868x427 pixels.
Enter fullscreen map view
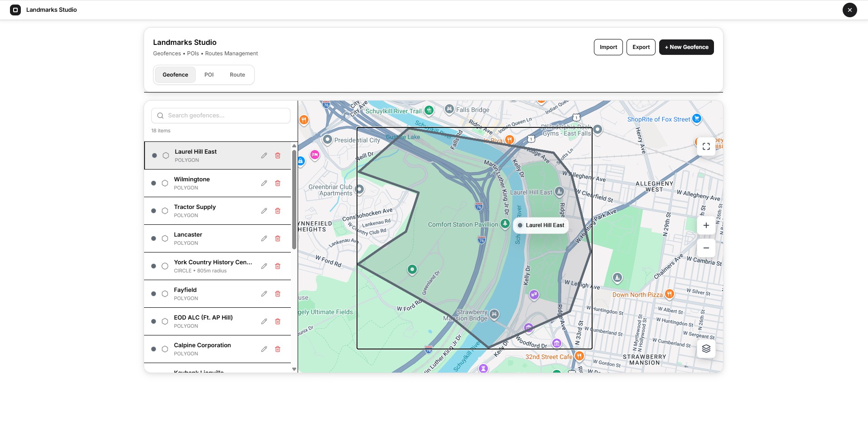pos(706,146)
